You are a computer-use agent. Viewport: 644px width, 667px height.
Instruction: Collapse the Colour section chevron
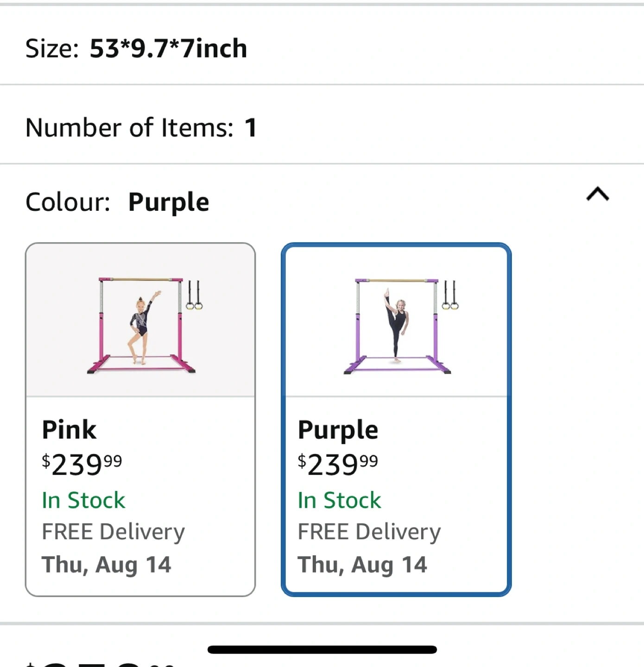click(x=597, y=194)
